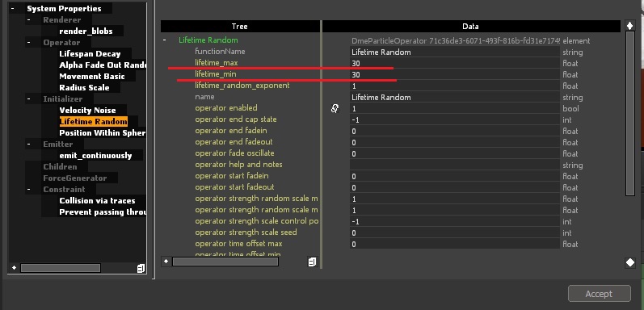
Task: Click the Tree column header
Action: coord(239,27)
